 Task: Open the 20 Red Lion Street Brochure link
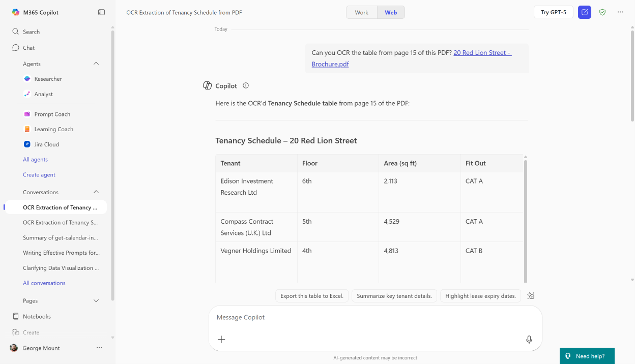tap(482, 53)
